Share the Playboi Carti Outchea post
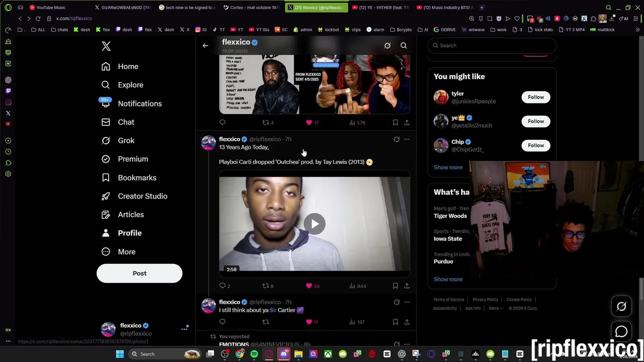Viewport: 644px width, 362px height. click(x=407, y=286)
